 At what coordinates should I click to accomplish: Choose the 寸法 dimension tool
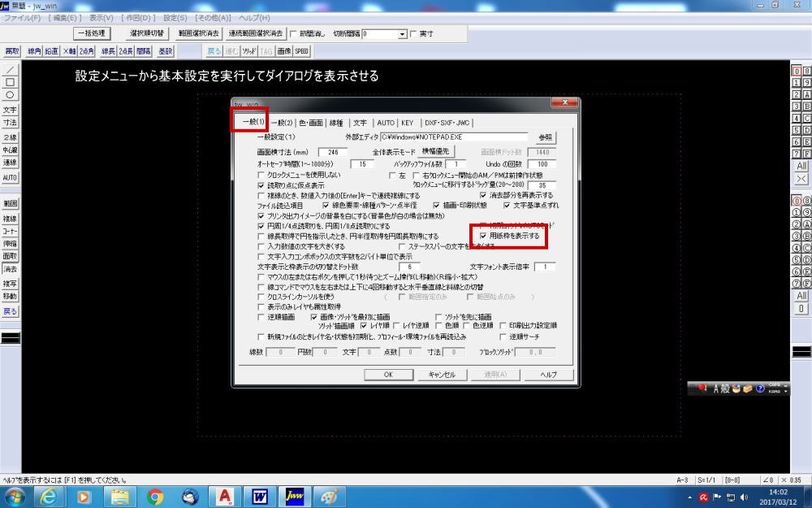coord(10,123)
